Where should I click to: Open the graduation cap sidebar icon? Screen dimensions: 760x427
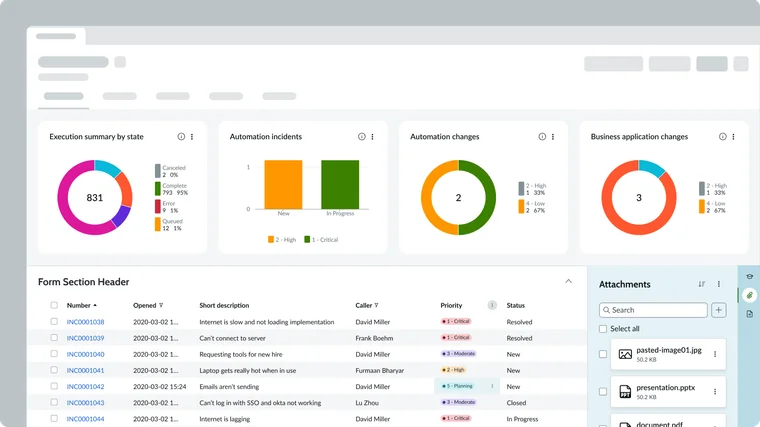point(749,276)
